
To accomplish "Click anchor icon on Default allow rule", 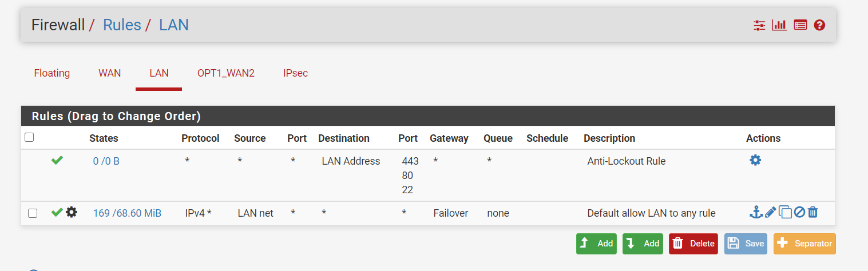I will 756,213.
